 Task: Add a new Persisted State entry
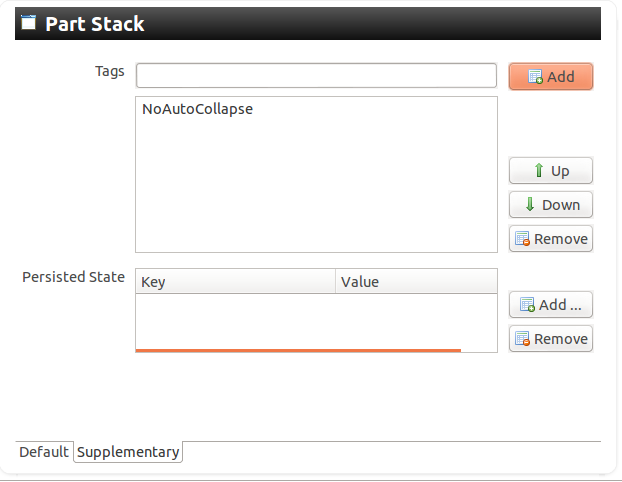click(550, 305)
